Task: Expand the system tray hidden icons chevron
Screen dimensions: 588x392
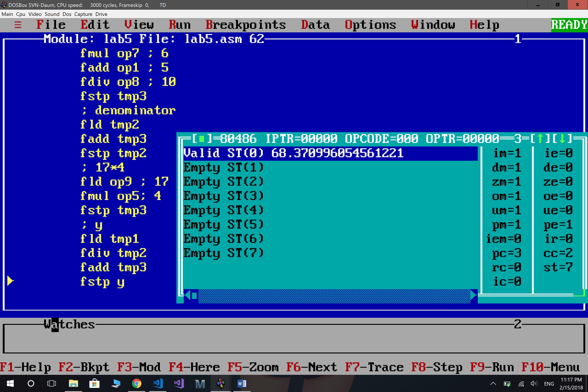Action: click(x=493, y=383)
